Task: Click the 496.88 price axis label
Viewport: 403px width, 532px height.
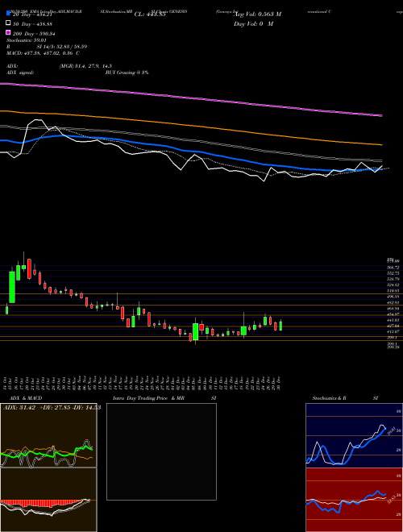Action: click(393, 297)
